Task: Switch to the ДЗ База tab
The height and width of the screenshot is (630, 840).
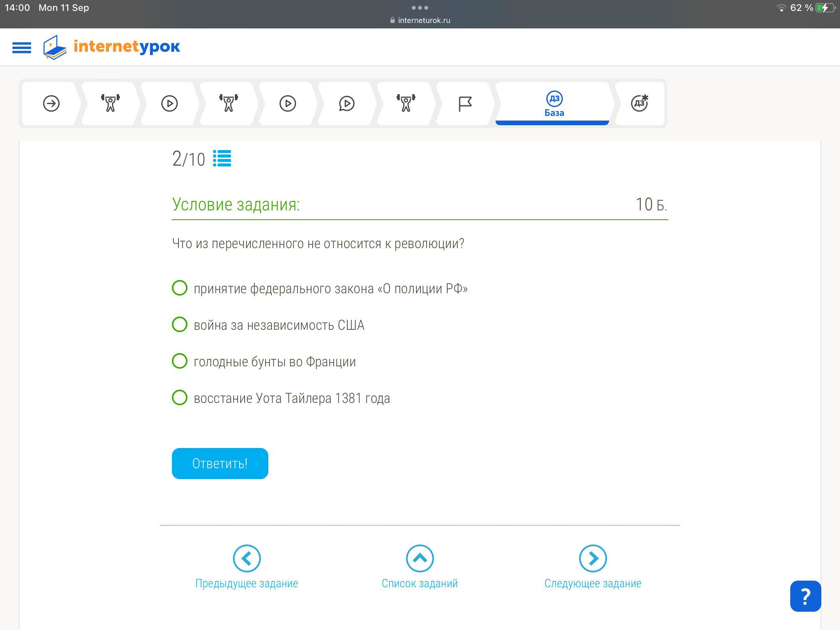Action: coord(554,104)
